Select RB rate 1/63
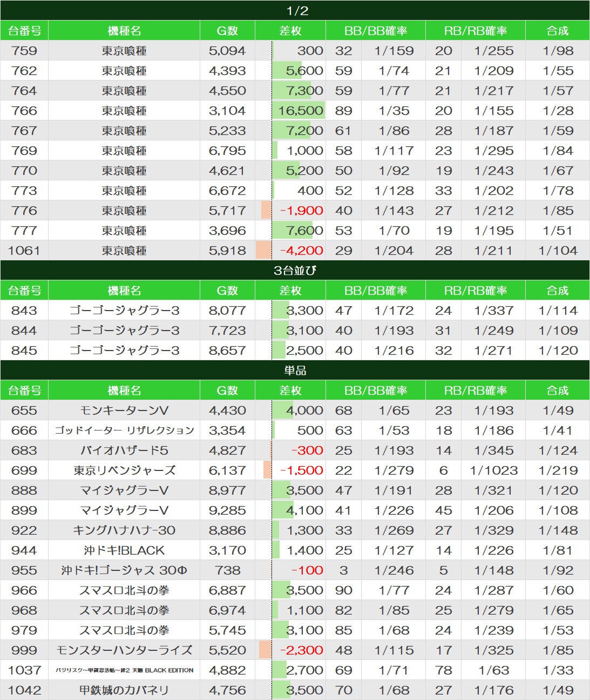 [x=494, y=670]
